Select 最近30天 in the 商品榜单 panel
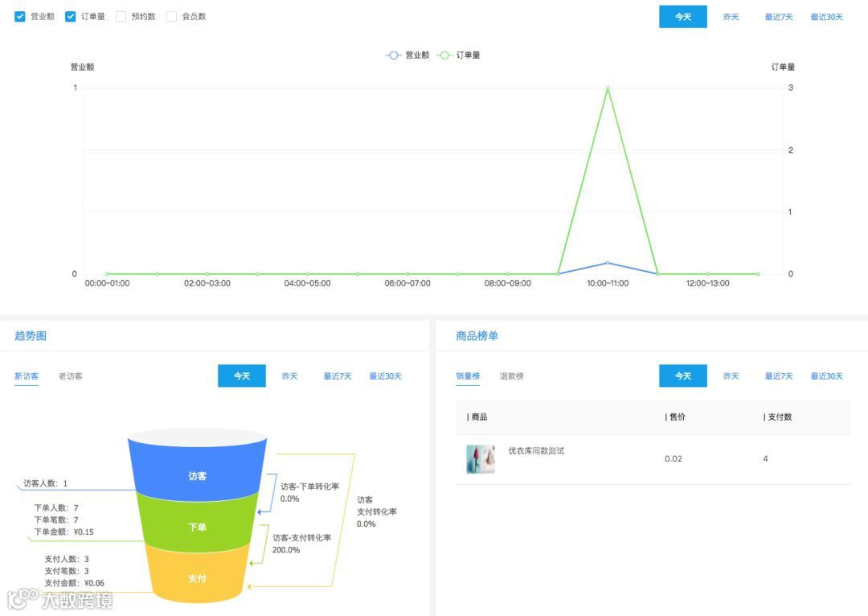The image size is (868, 616). [x=826, y=376]
